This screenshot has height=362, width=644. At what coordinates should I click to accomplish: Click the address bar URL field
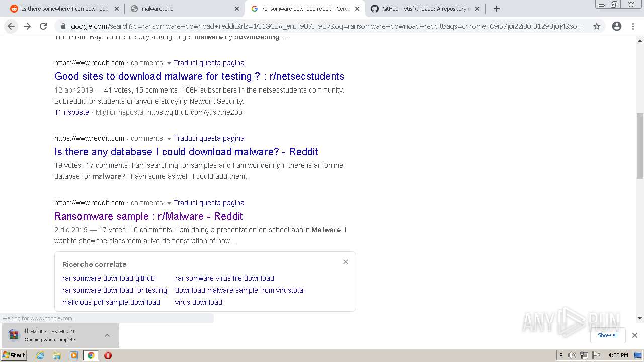point(327,26)
